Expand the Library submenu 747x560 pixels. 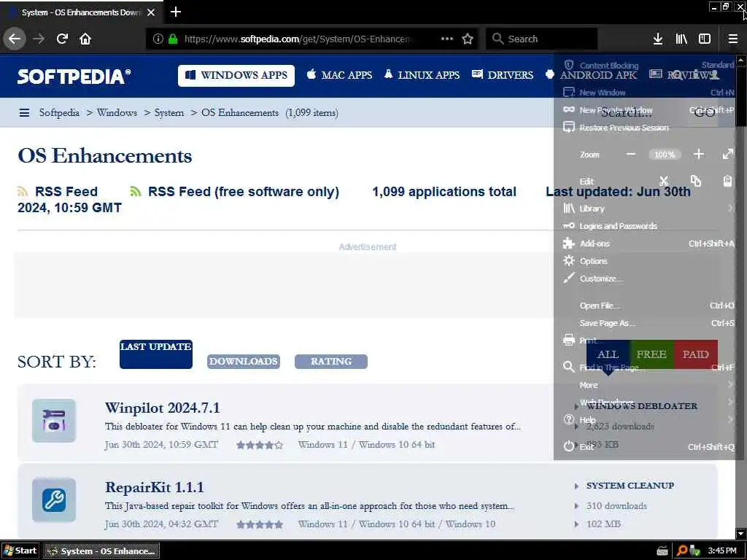point(649,209)
